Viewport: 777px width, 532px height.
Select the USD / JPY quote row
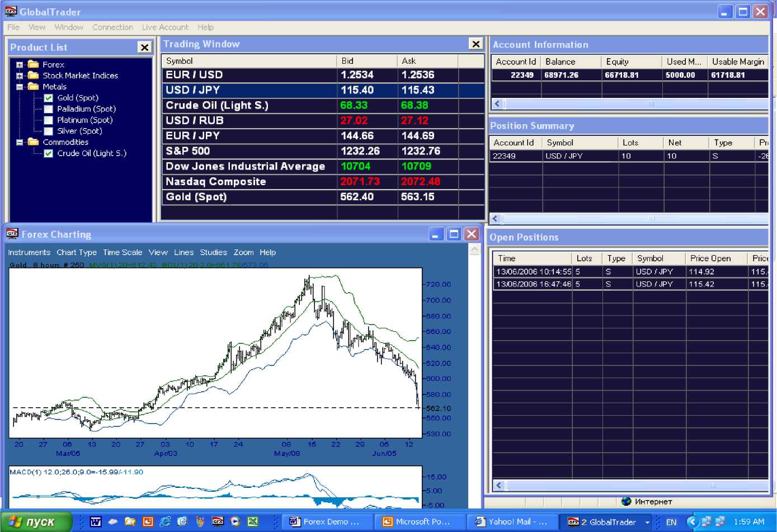click(x=323, y=90)
